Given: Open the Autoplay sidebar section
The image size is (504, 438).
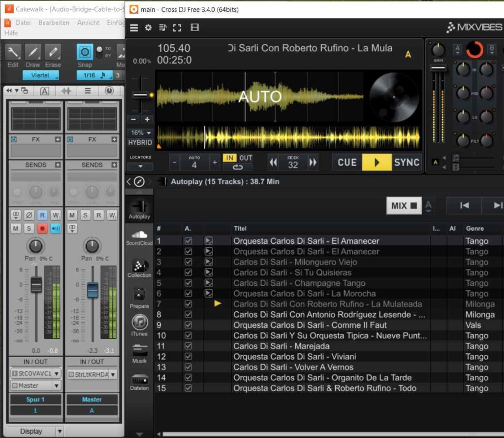Looking at the screenshot, I should (139, 209).
